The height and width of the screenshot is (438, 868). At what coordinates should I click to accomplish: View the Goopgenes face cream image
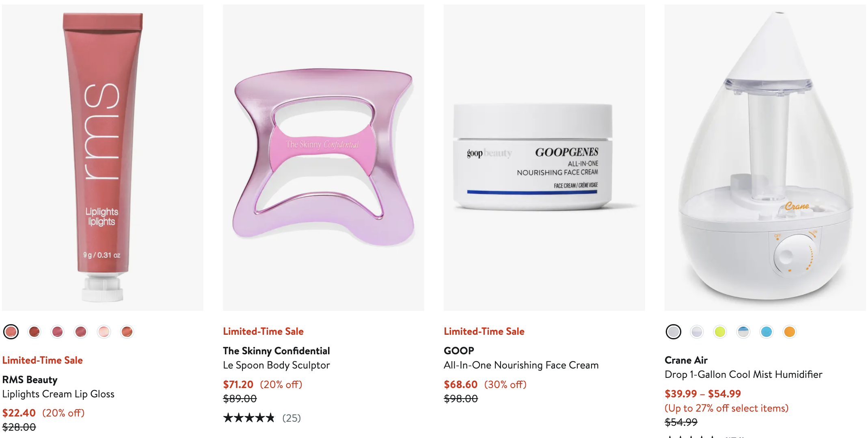tap(544, 158)
